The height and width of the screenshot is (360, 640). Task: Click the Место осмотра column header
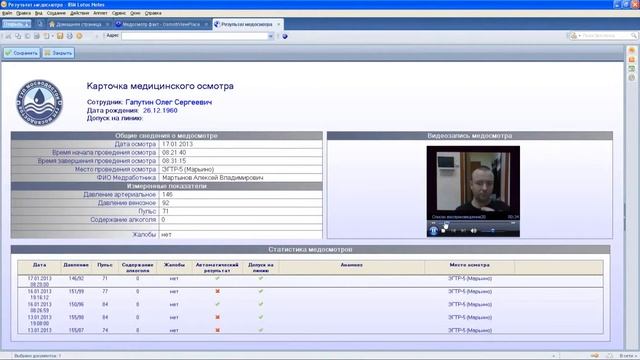point(469,265)
